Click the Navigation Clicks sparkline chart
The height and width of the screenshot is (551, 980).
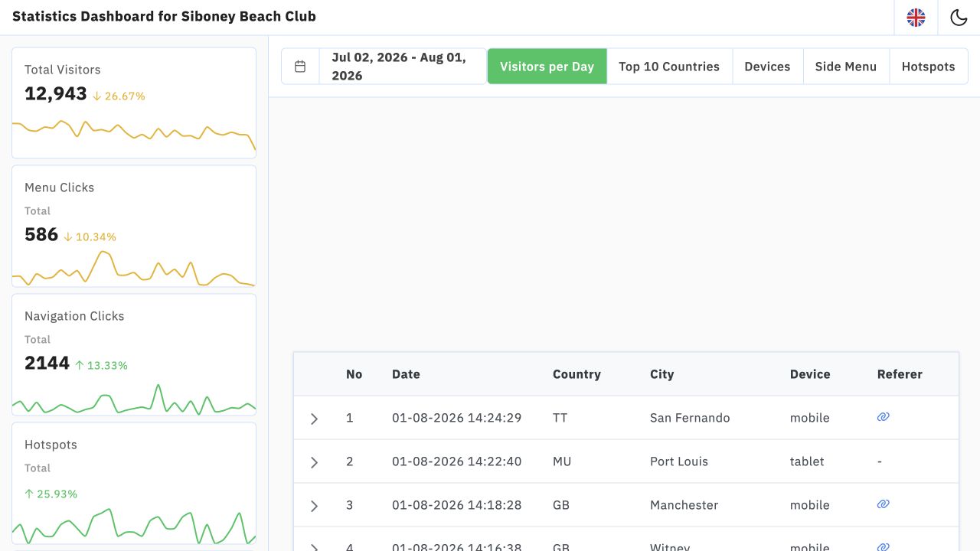pyautogui.click(x=134, y=399)
